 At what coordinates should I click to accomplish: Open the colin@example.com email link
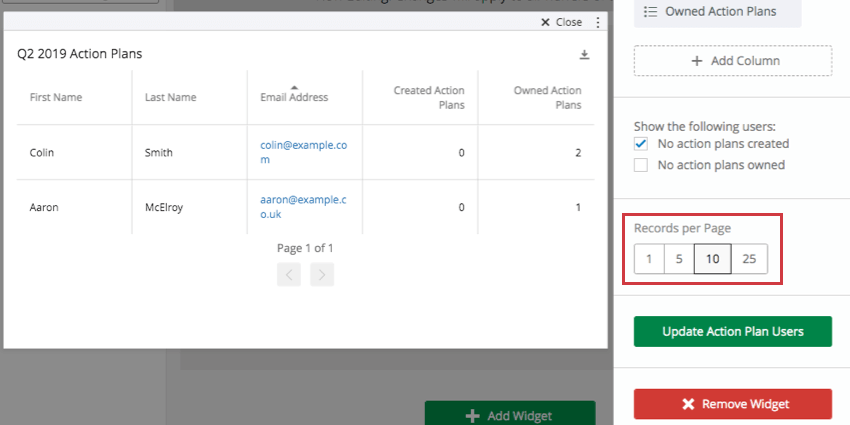(304, 152)
